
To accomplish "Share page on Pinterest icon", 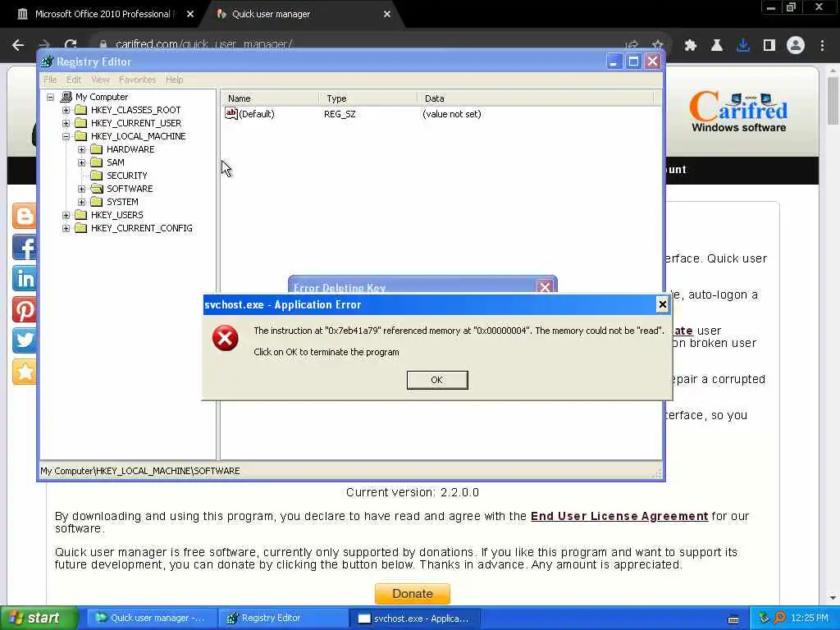I will pyautogui.click(x=24, y=309).
